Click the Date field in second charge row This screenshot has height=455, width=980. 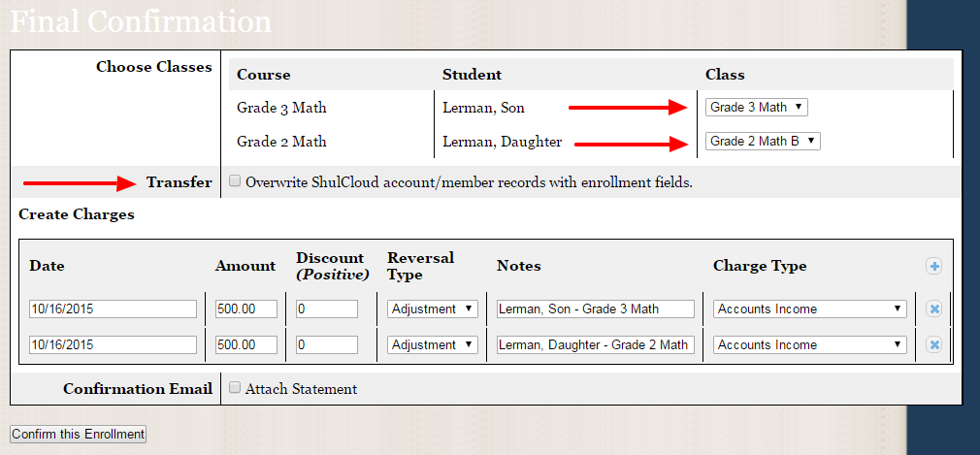click(113, 344)
